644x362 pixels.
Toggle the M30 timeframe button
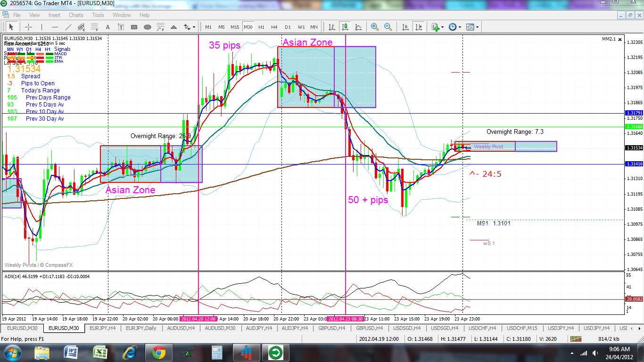pyautogui.click(x=249, y=27)
